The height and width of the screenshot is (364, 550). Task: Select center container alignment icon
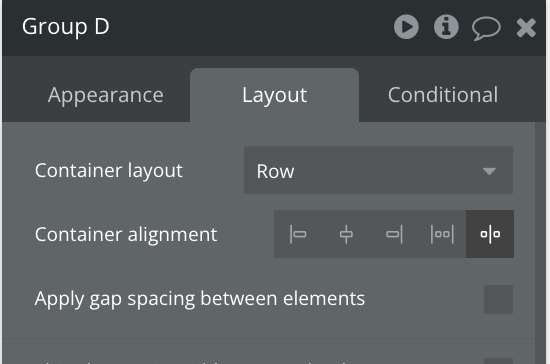click(346, 234)
